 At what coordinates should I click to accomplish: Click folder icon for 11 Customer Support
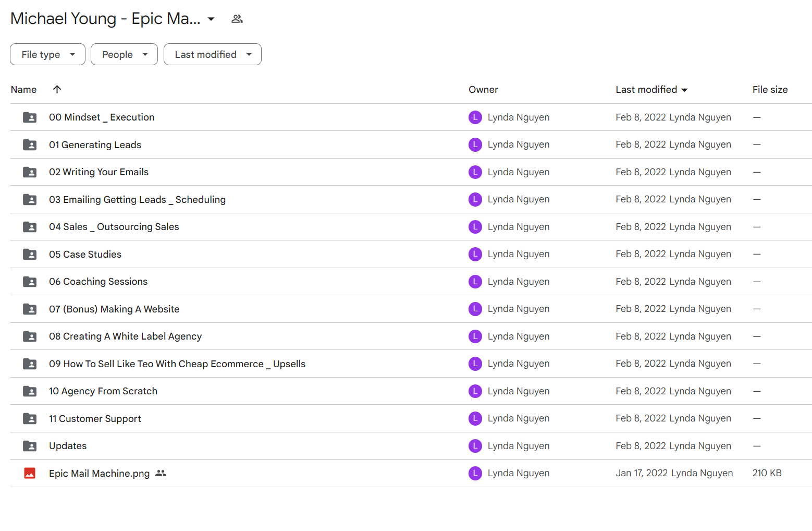30,418
